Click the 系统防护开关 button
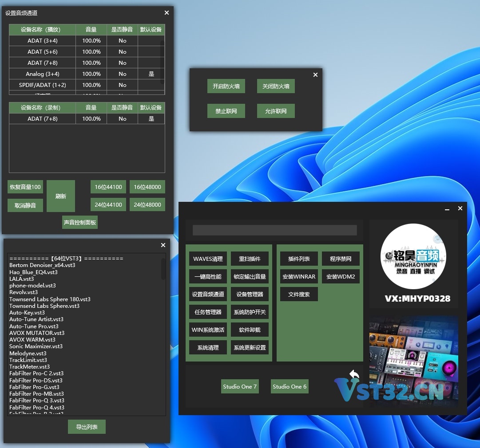The height and width of the screenshot is (448, 480). (250, 312)
